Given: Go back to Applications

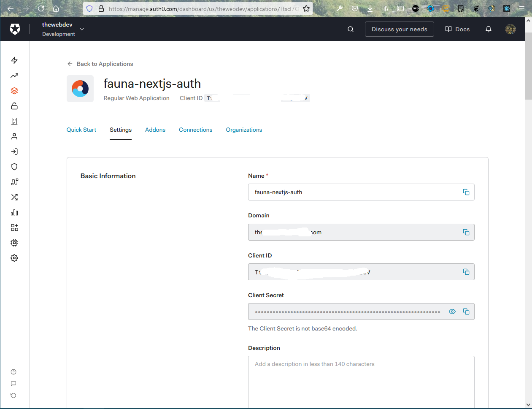Looking at the screenshot, I should pyautogui.click(x=100, y=64).
